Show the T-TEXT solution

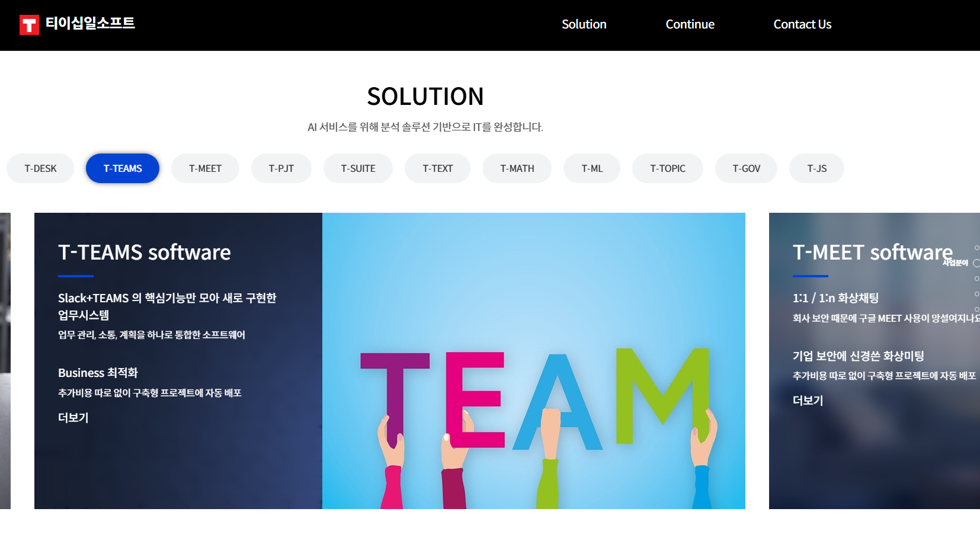[x=437, y=168]
